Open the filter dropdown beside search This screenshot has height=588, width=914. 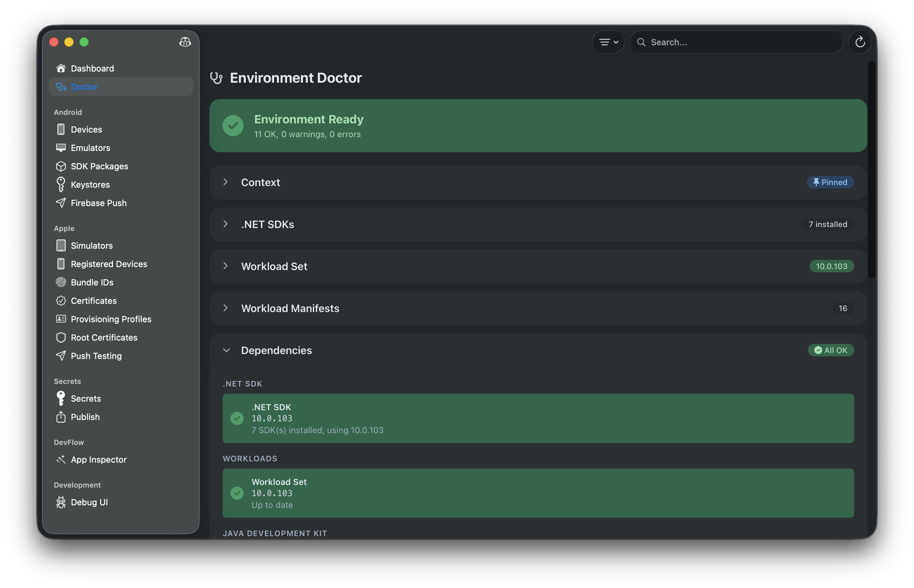tap(608, 42)
